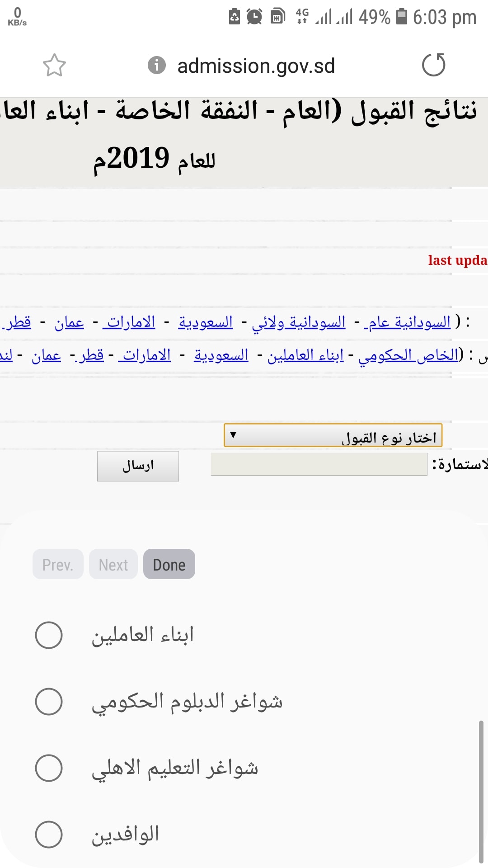Tap the Next picker button
Screen dimensions: 488x868
pos(113,564)
